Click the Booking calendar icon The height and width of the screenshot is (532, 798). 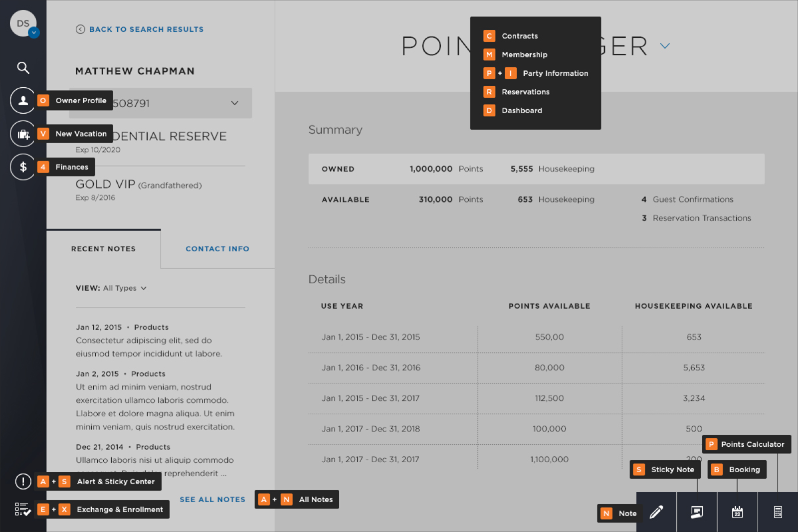[737, 512]
